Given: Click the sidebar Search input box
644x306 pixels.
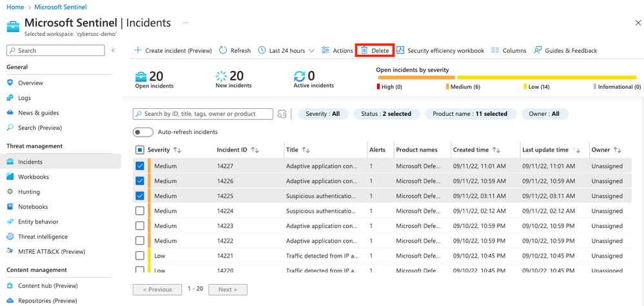Looking at the screenshot, I should coord(56,50).
